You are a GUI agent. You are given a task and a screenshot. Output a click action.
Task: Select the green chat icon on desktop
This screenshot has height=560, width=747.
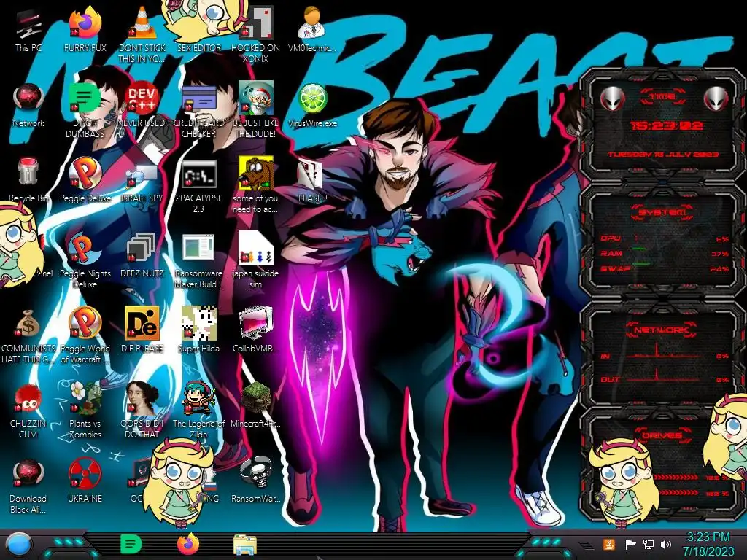[x=85, y=98]
